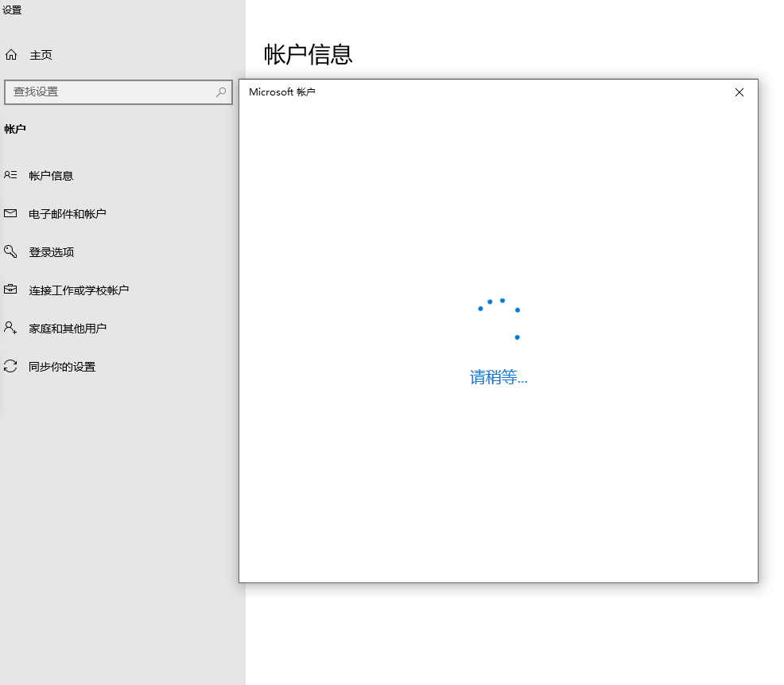Click the envelope icon for 电子邮件和帐户
This screenshot has height=685, width=784.
coord(10,214)
